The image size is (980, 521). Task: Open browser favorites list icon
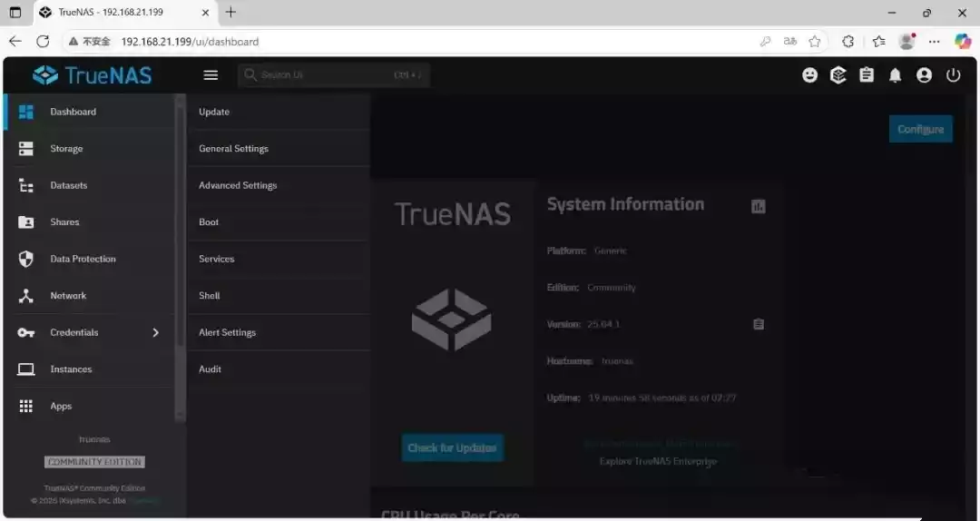coord(878,42)
